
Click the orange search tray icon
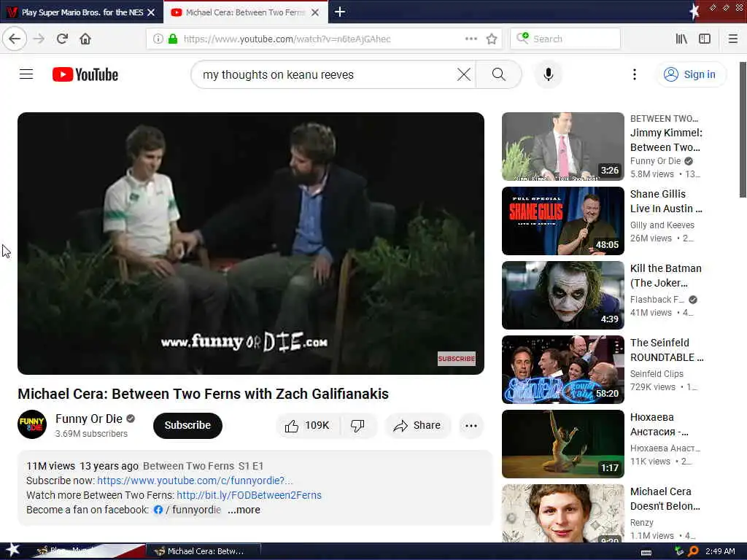click(x=693, y=551)
